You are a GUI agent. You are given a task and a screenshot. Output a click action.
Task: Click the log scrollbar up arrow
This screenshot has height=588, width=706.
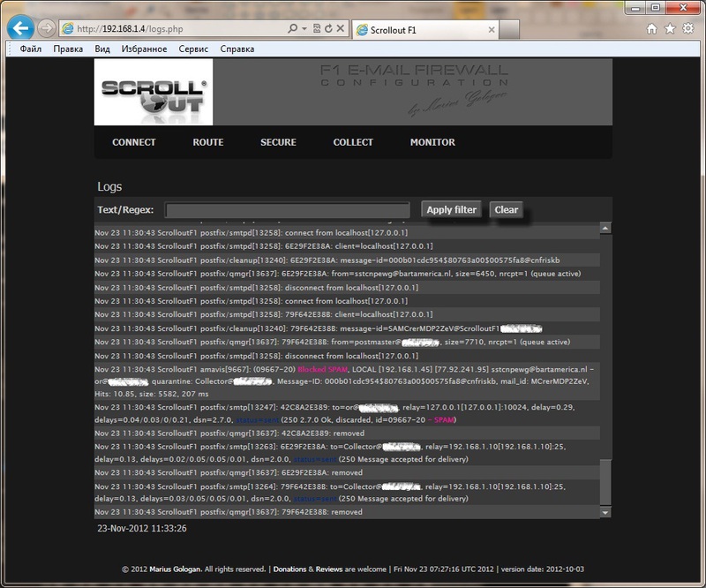click(605, 229)
